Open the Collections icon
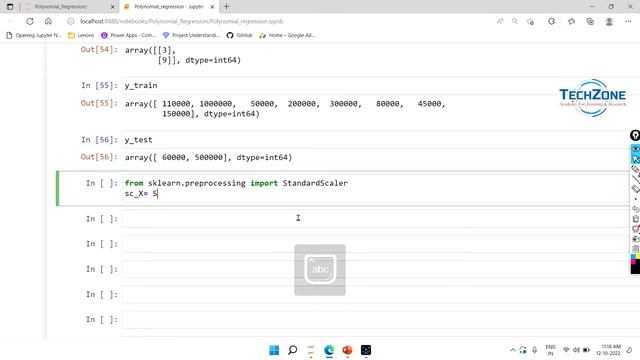 [x=590, y=21]
